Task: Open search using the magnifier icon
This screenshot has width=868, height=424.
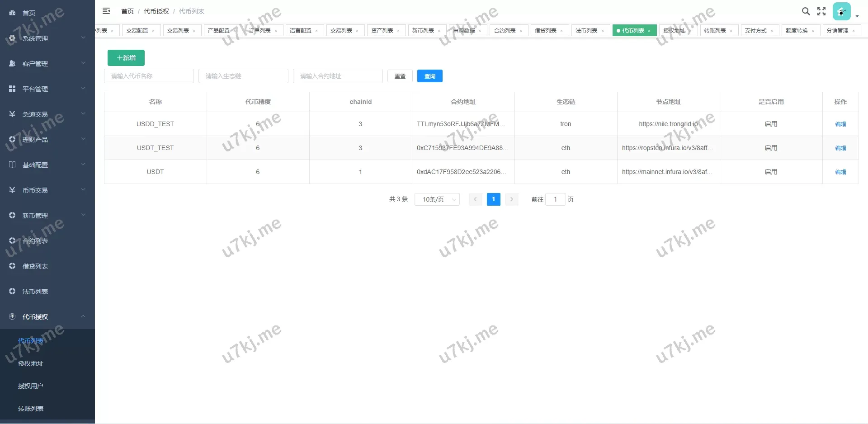Action: pyautogui.click(x=806, y=11)
